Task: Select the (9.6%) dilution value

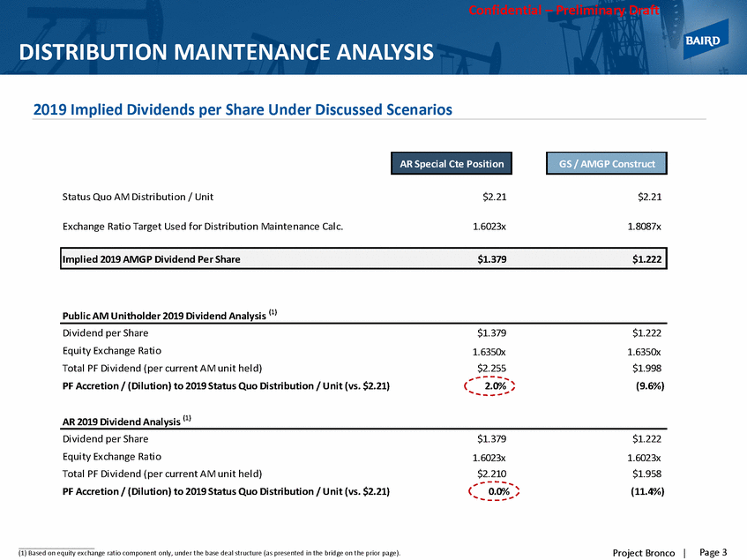Action: tap(650, 385)
